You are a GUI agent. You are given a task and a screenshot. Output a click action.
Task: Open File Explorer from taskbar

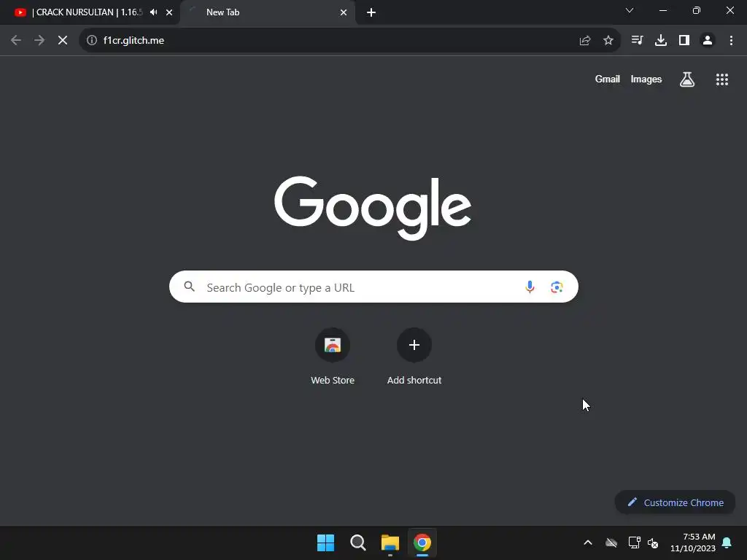(390, 542)
